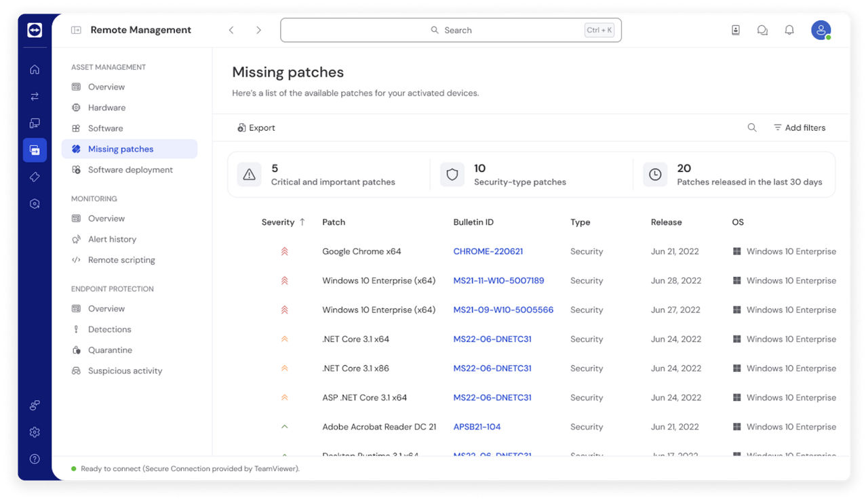Go forward with right arrow
The height and width of the screenshot is (502, 868).
click(x=258, y=30)
